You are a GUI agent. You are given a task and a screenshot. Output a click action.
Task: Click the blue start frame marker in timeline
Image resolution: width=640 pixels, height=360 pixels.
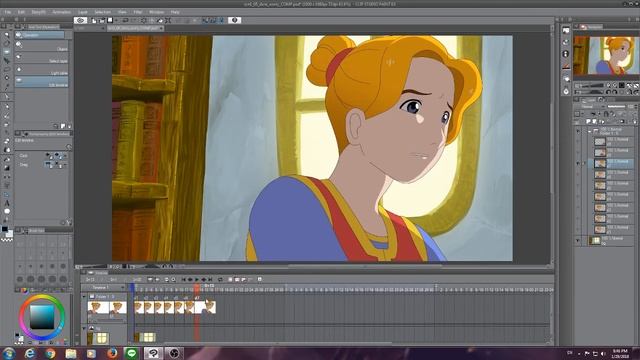[132, 288]
